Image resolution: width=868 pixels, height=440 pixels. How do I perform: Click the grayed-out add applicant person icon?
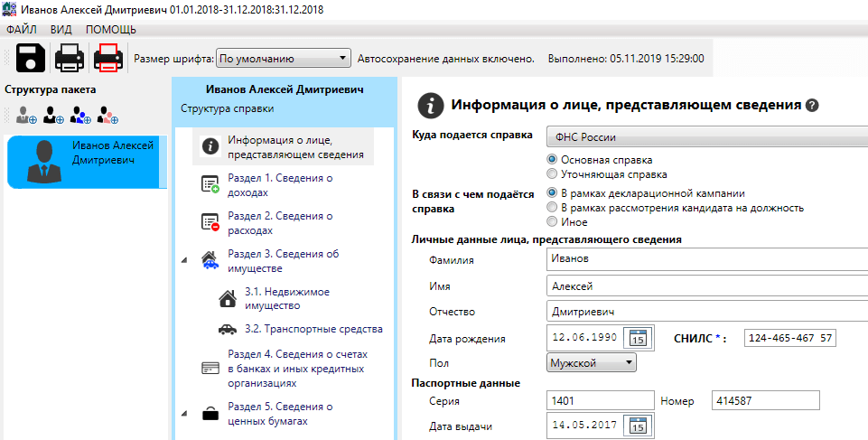pos(26,115)
